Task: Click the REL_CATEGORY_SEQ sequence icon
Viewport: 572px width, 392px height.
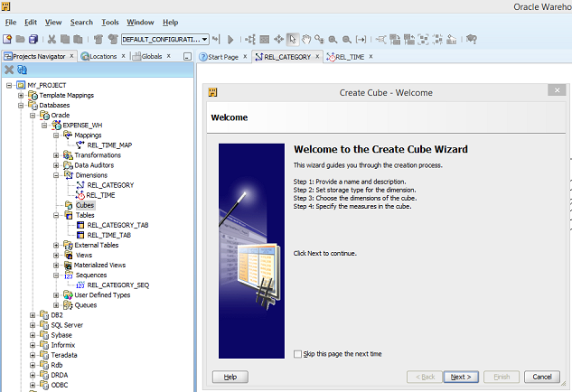Action: pos(80,285)
